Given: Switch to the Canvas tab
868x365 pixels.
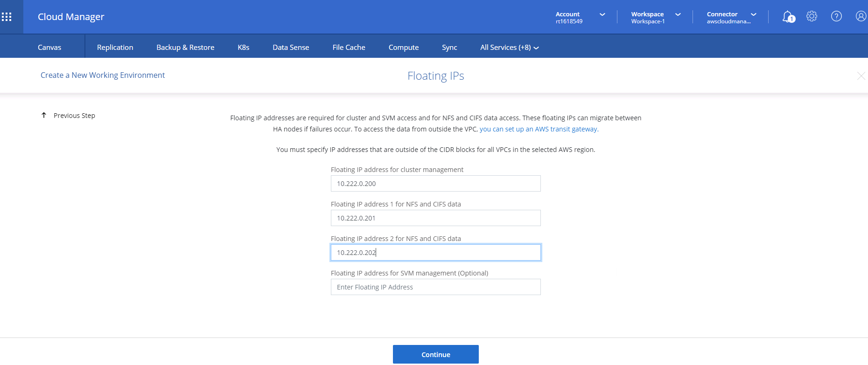Looking at the screenshot, I should click(49, 48).
